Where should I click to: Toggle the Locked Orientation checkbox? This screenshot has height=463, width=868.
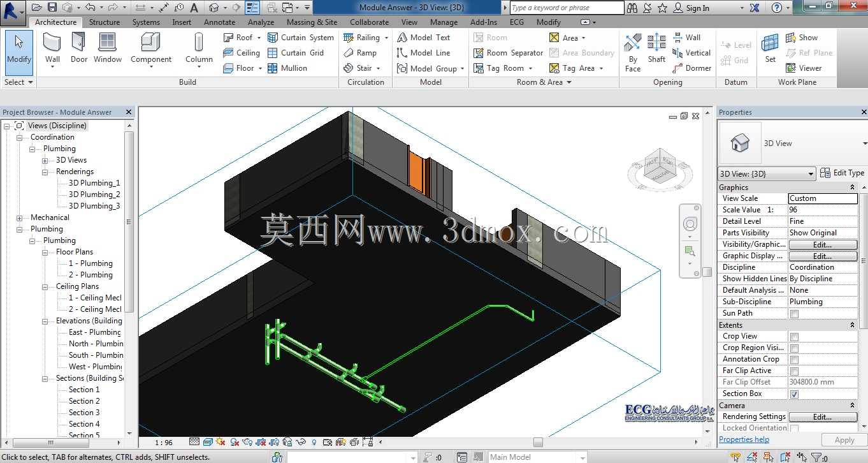(x=794, y=429)
